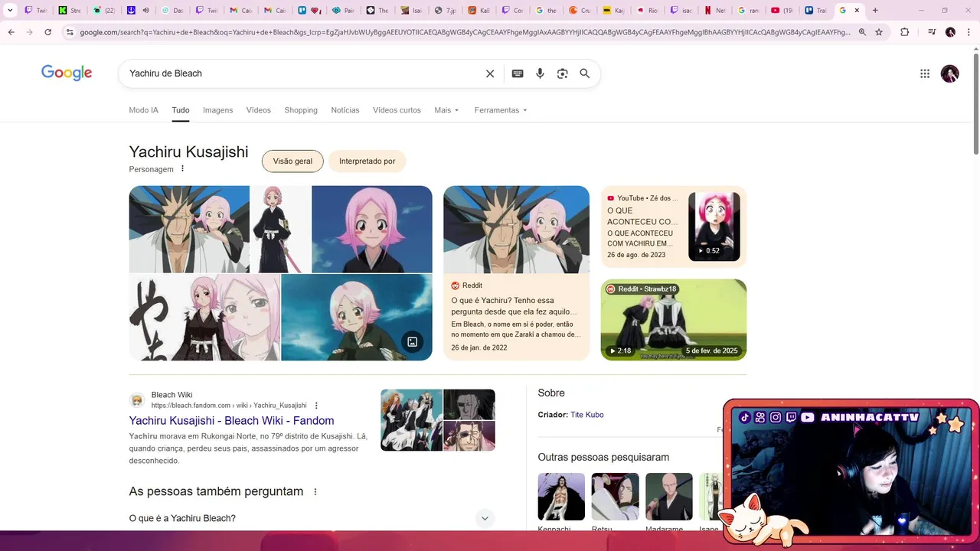Screen dimensions: 980x551
Task: Submit search with the magnifying glass icon
Action: [585, 73]
